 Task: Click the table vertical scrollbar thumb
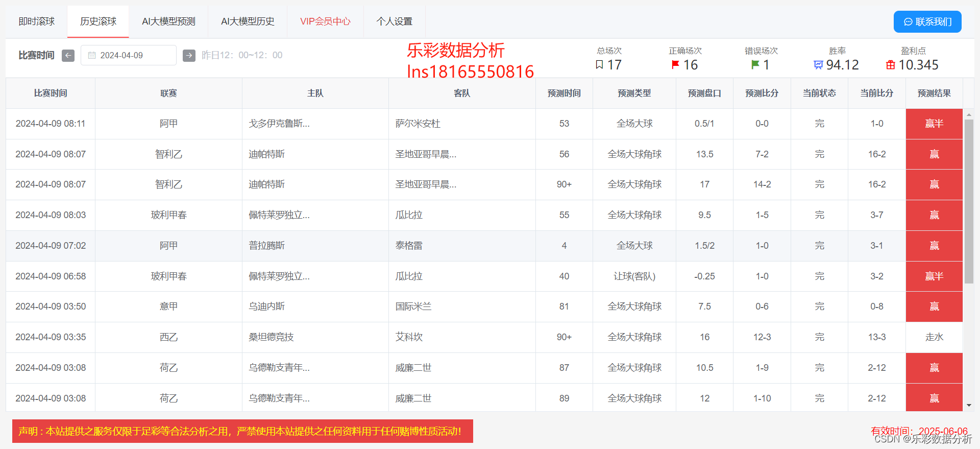pyautogui.click(x=969, y=202)
